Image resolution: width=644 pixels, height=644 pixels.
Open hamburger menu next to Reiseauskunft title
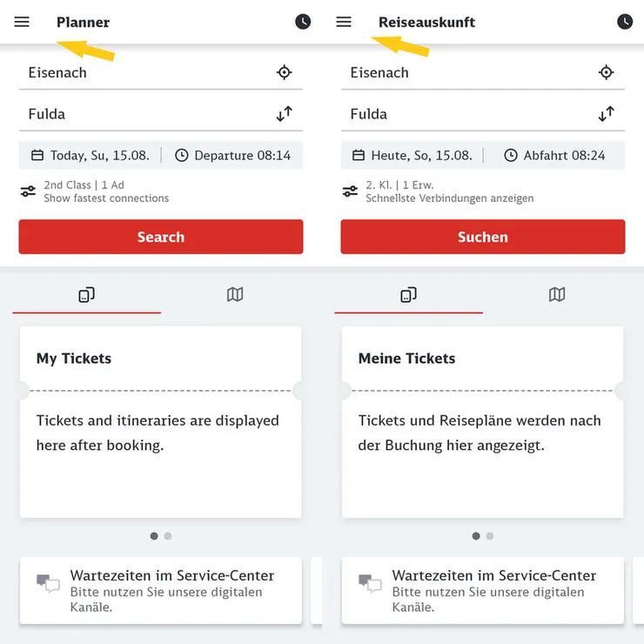[344, 22]
